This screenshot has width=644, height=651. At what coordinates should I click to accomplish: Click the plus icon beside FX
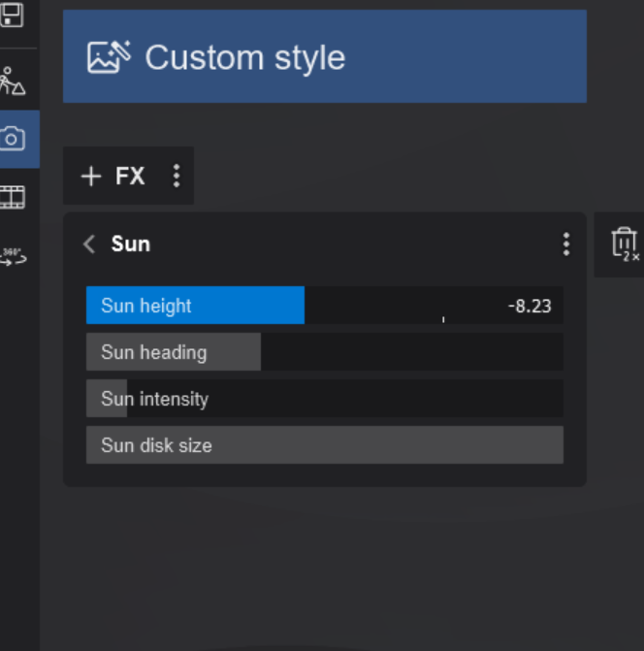[91, 176]
